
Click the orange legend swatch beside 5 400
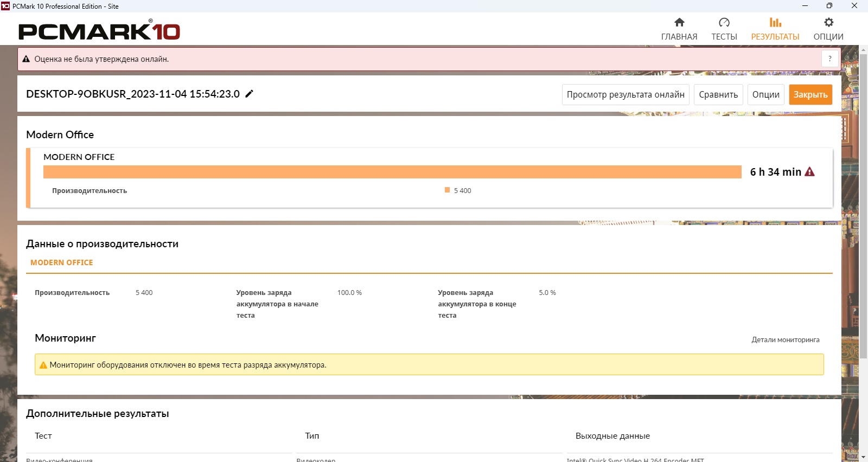[447, 190]
